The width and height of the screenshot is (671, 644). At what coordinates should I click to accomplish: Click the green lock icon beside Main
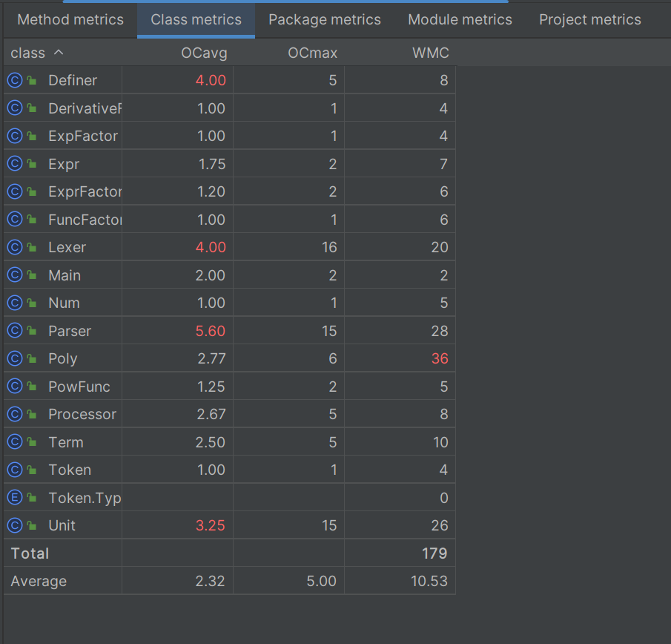pyautogui.click(x=32, y=275)
